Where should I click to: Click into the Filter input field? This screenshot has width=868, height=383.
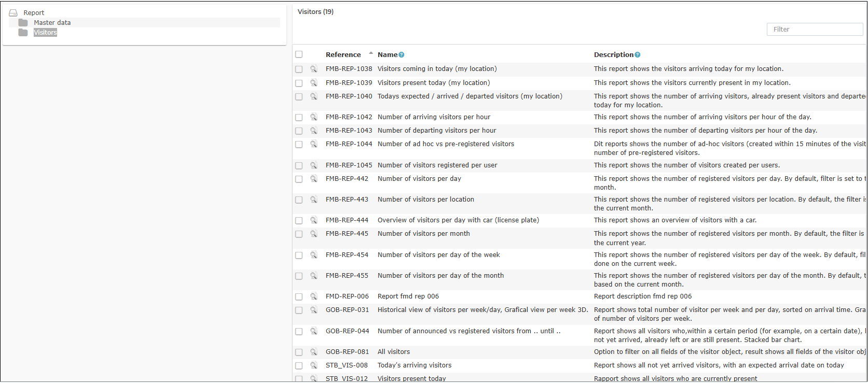tap(815, 30)
